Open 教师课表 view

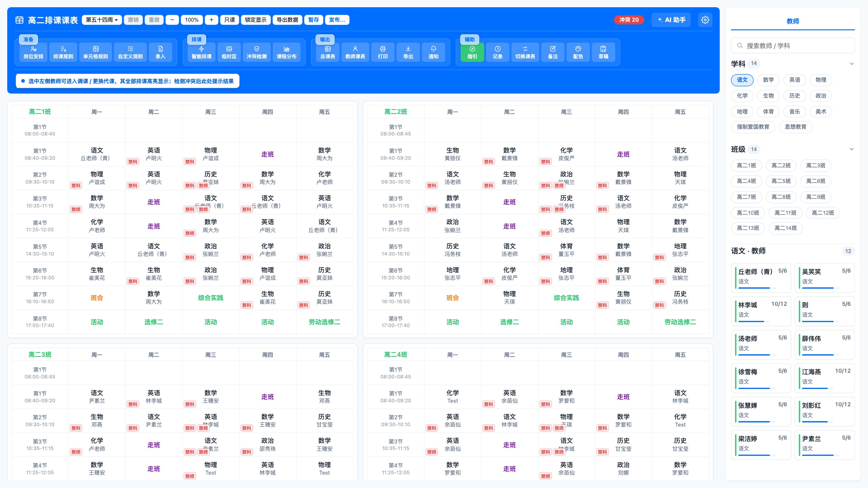coord(355,52)
